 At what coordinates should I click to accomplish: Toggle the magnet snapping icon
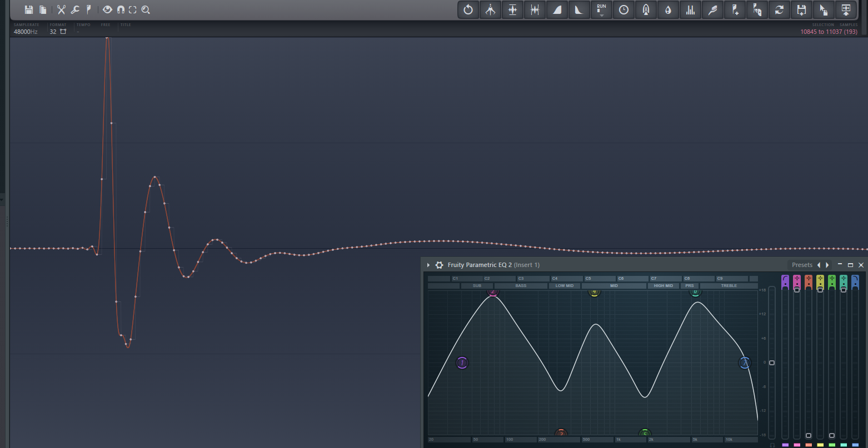pyautogui.click(x=120, y=10)
